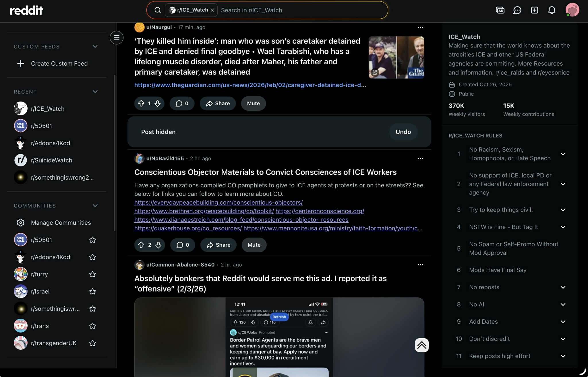Image resolution: width=588 pixels, height=377 pixels.
Task: Open the chat messages icon
Action: point(517,10)
